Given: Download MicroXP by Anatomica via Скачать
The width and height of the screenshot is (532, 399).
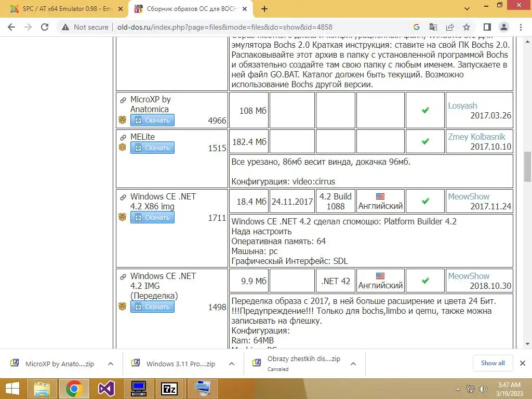Looking at the screenshot, I should (x=152, y=120).
